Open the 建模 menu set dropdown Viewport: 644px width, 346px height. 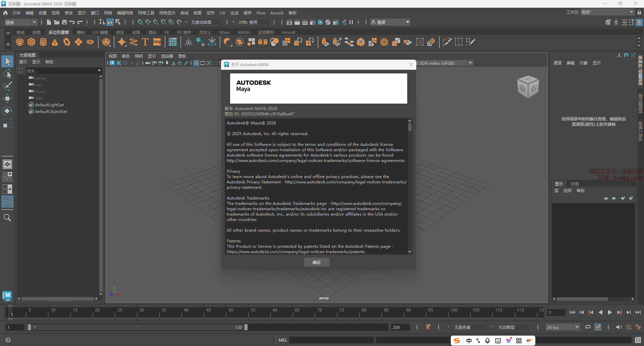[x=21, y=22]
